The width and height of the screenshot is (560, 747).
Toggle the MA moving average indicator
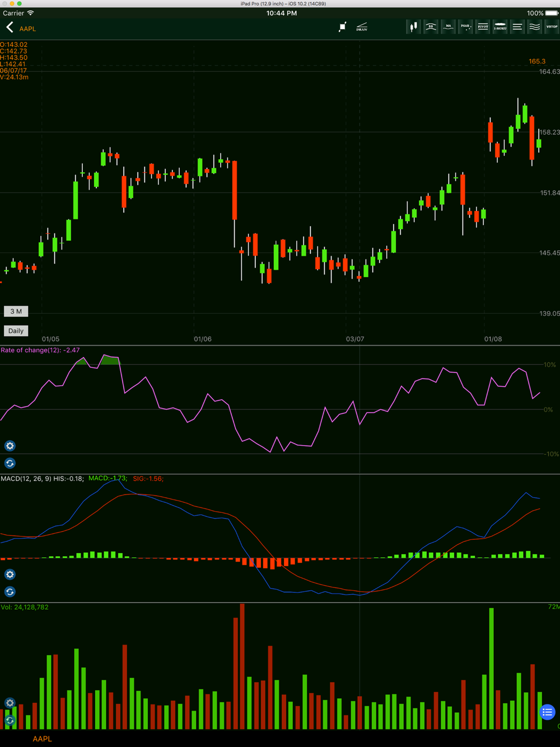click(x=448, y=26)
